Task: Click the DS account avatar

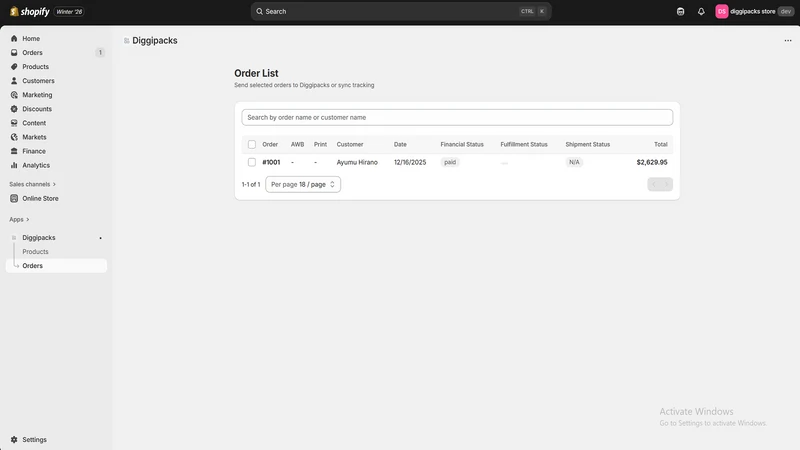Action: click(x=721, y=11)
